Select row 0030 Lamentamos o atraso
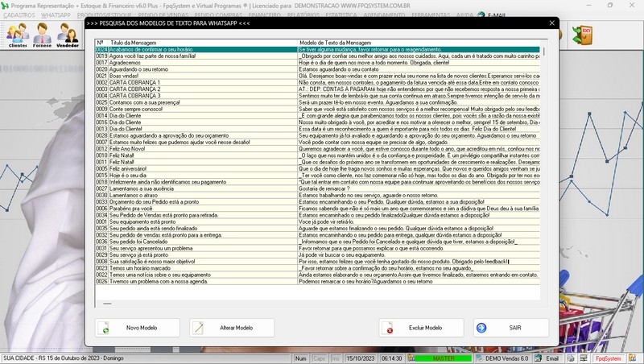Image resolution: width=644 pixels, height=364 pixels. tap(317, 195)
